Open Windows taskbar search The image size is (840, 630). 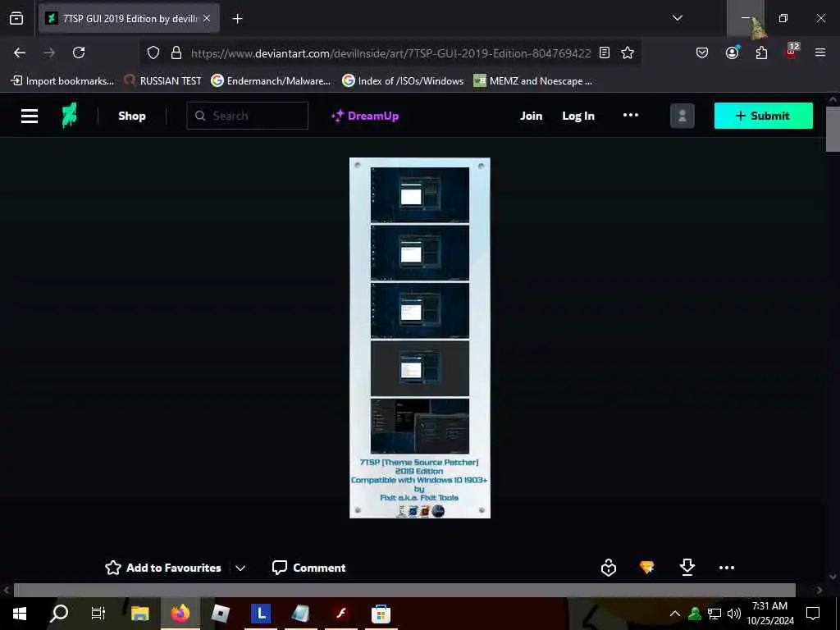(x=59, y=614)
